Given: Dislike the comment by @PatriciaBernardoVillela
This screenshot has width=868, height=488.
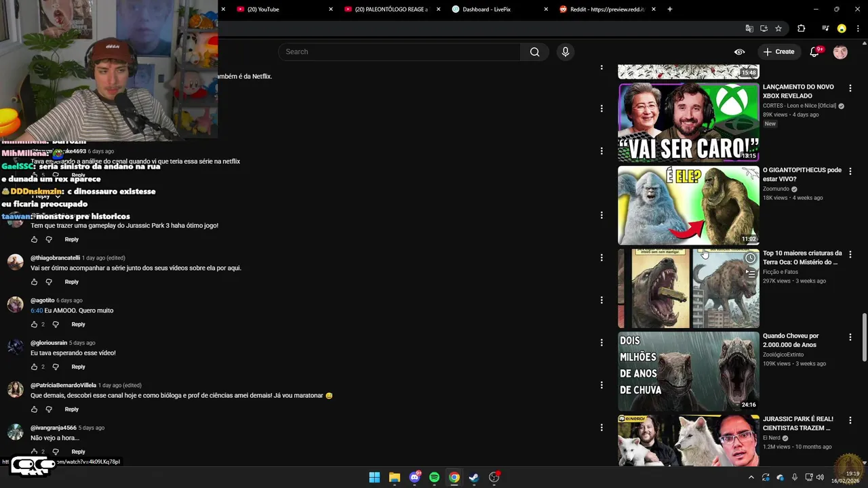Looking at the screenshot, I should tap(49, 409).
